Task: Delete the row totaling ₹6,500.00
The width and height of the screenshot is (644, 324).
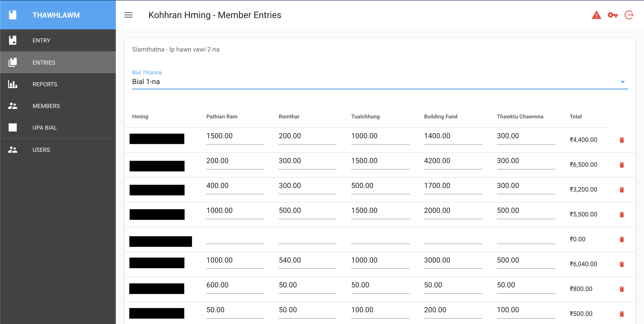Action: coord(622,165)
